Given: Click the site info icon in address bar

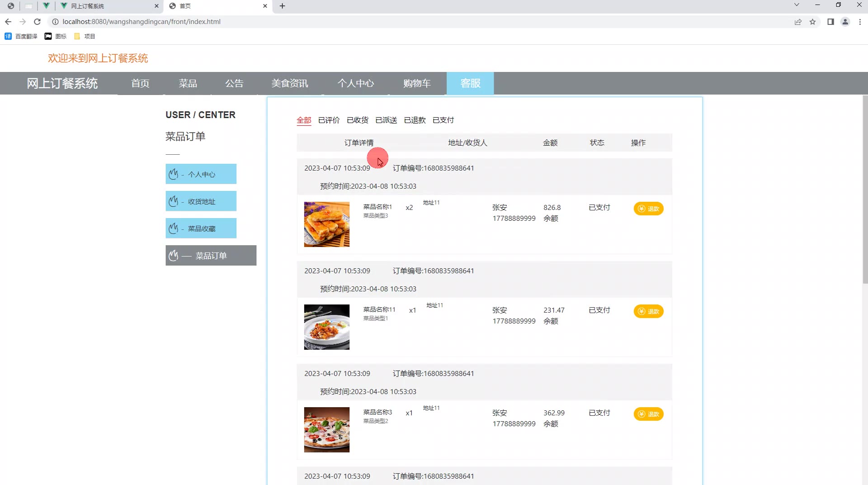Looking at the screenshot, I should [x=55, y=22].
